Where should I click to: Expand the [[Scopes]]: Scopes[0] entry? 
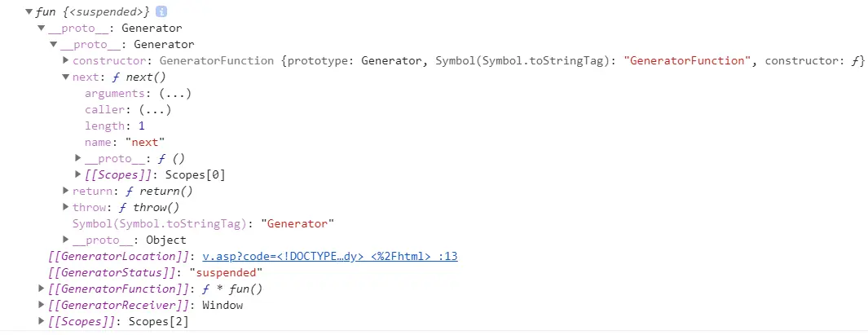pos(78,174)
